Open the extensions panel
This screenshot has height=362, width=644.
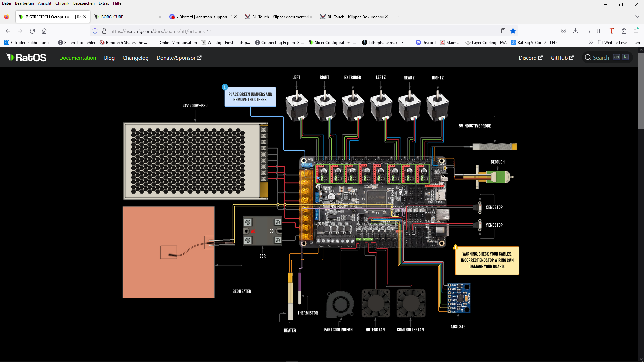click(624, 31)
